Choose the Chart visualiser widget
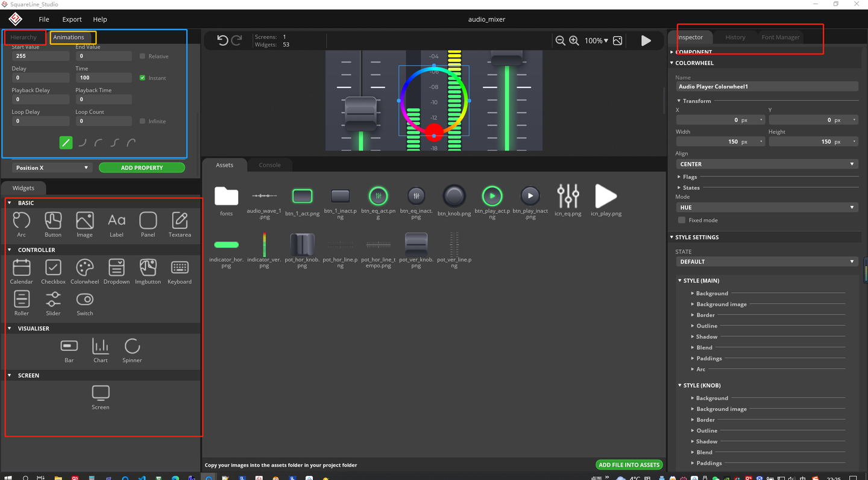Screen dimensions: 868x480 tap(100, 347)
